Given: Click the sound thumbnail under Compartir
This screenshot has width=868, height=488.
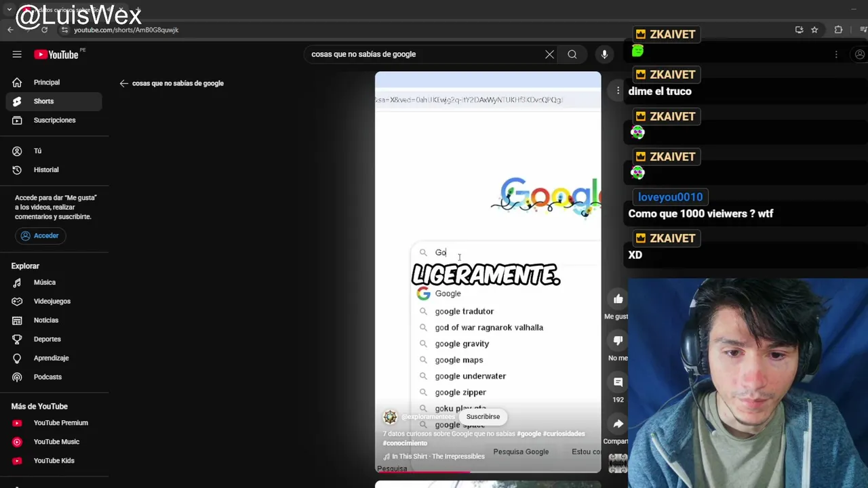Looking at the screenshot, I should click(618, 463).
